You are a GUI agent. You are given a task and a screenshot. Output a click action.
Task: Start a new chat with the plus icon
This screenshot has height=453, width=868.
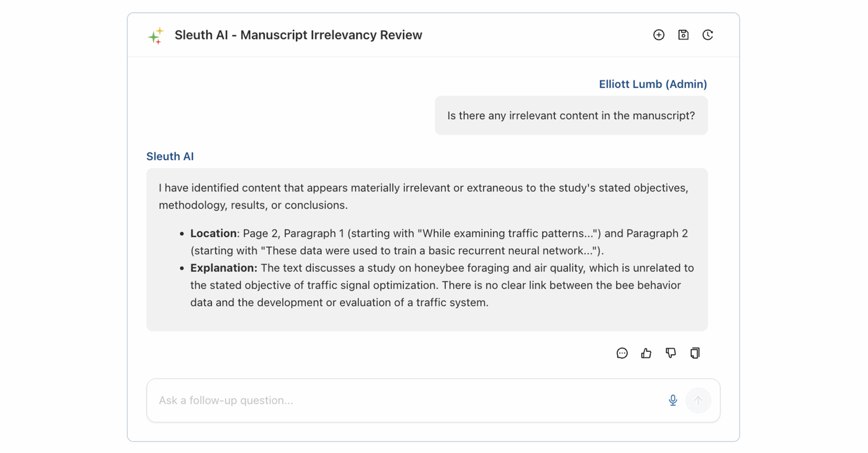pos(658,35)
